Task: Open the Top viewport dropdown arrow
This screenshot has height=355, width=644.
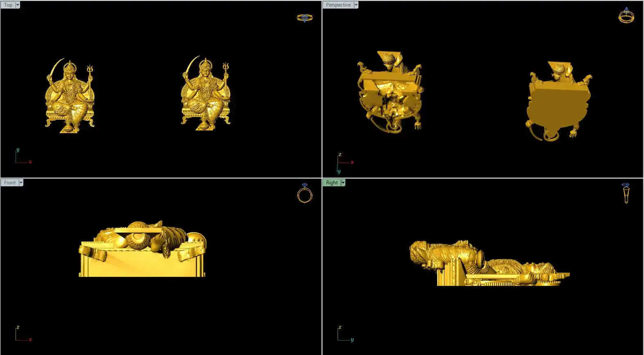Action: click(x=18, y=5)
